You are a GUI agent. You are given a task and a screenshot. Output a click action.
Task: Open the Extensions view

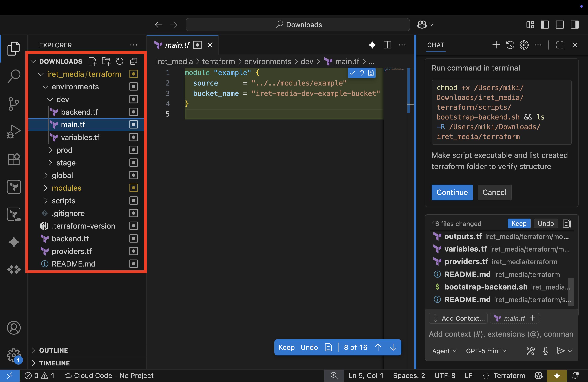tap(14, 159)
